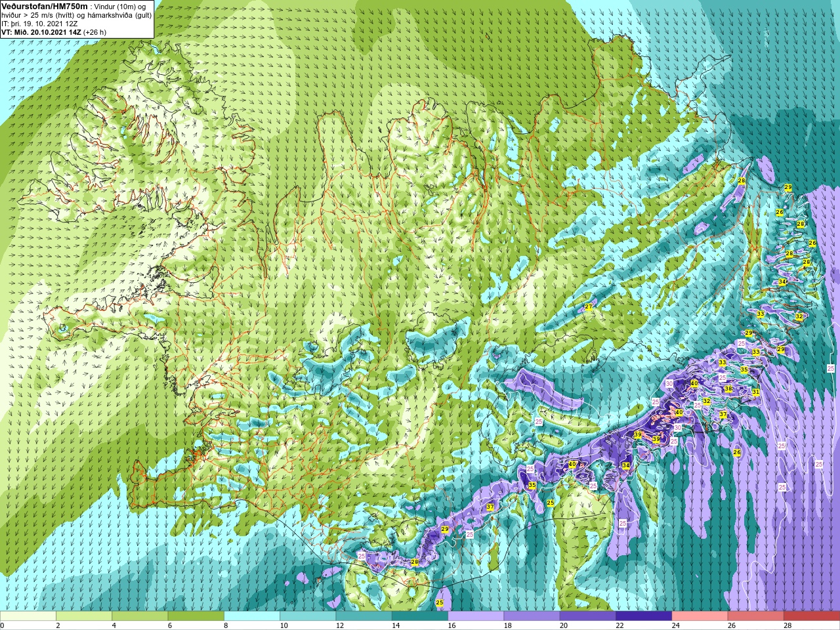Click the 0–2 m/s pale yellow legend swatch
This screenshot has height=630, width=840.
28,616
